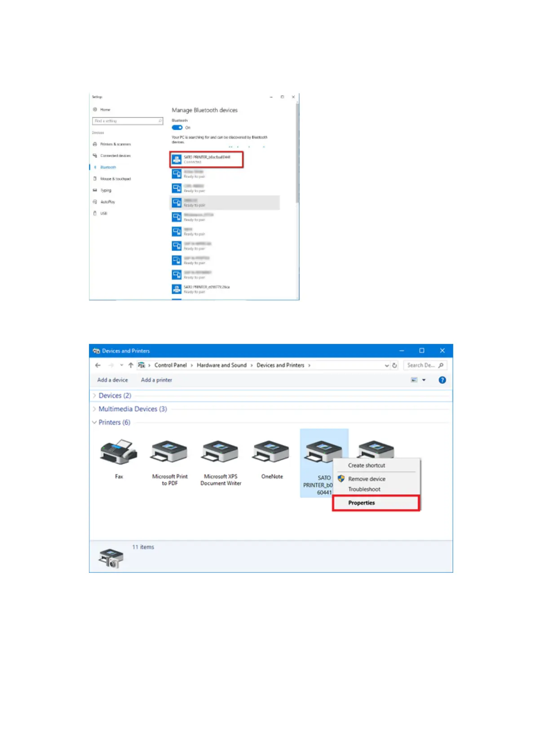Image resolution: width=535 pixels, height=756 pixels.
Task: Click Control Panel in the breadcrumb path
Action: (x=170, y=365)
